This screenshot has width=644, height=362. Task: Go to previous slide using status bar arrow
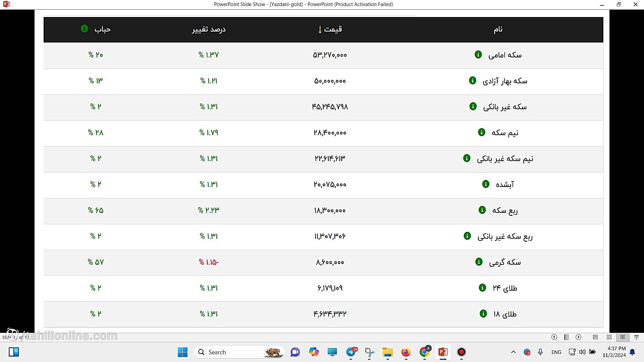tap(554, 337)
